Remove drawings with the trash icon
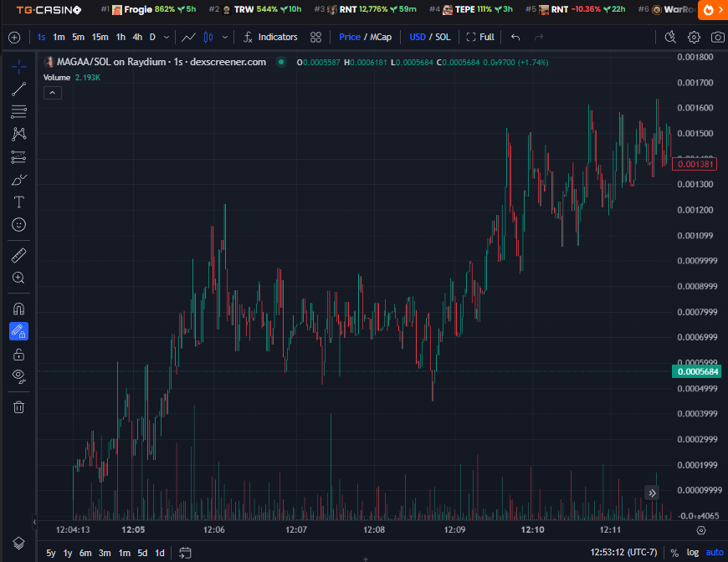Viewport: 728px width, 562px height. (18, 406)
